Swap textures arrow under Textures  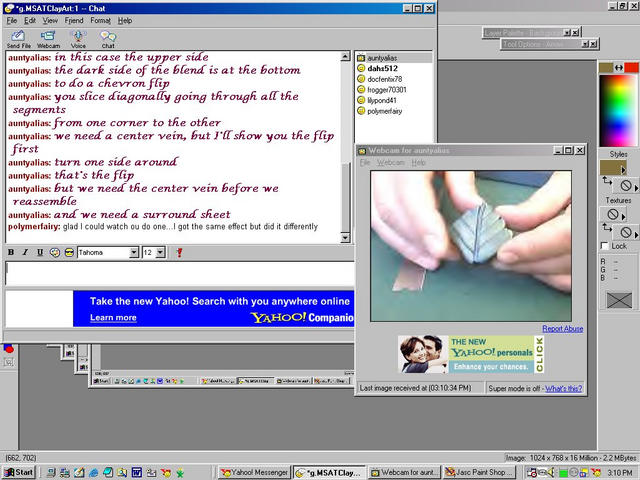607,227
